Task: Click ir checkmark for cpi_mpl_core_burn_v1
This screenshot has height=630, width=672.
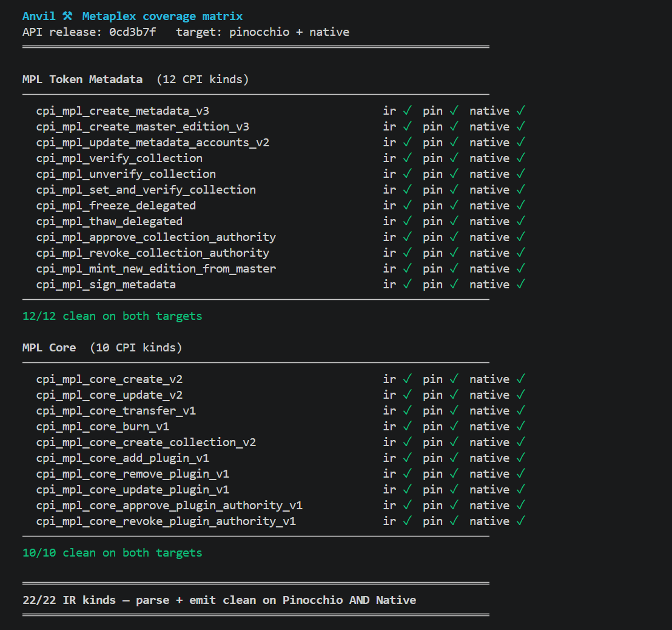Action: 407,427
